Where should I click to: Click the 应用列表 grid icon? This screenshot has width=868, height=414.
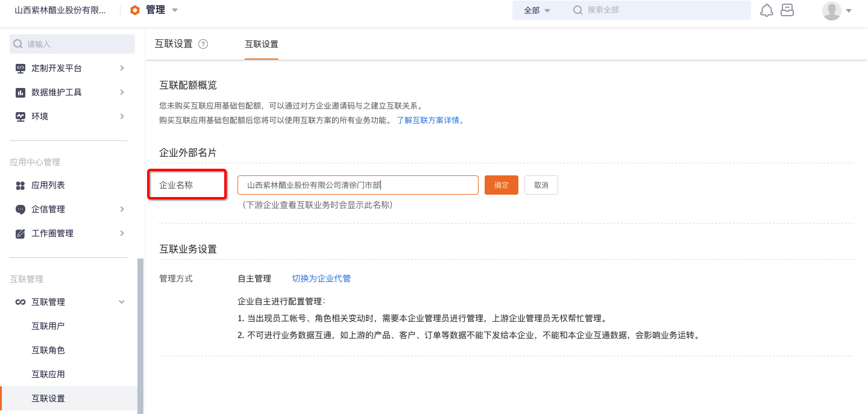(x=20, y=185)
